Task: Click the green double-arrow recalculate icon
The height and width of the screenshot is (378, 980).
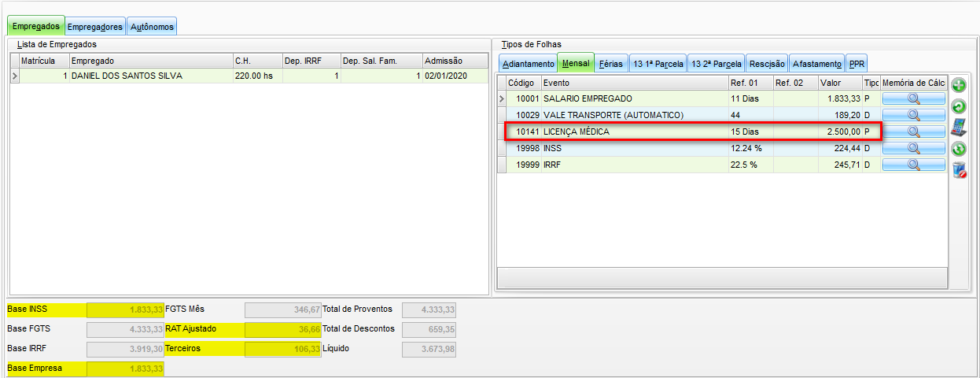Action: point(959,149)
